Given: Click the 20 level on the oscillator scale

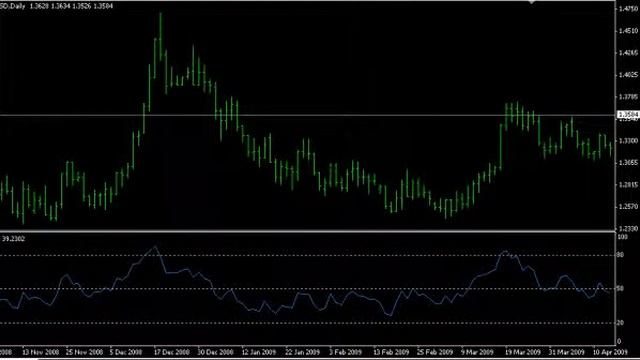Looking at the screenshot, I should coord(621,323).
